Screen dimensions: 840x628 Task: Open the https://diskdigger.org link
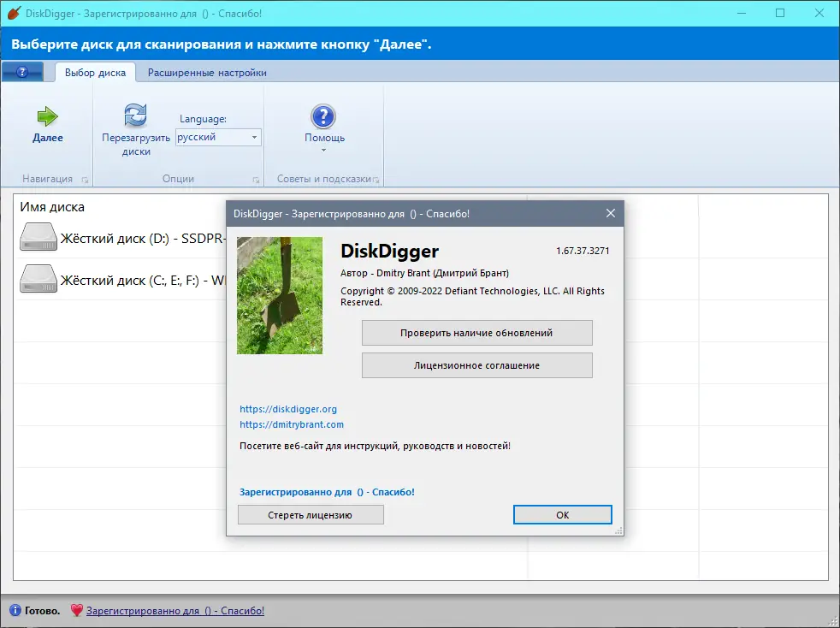click(288, 409)
